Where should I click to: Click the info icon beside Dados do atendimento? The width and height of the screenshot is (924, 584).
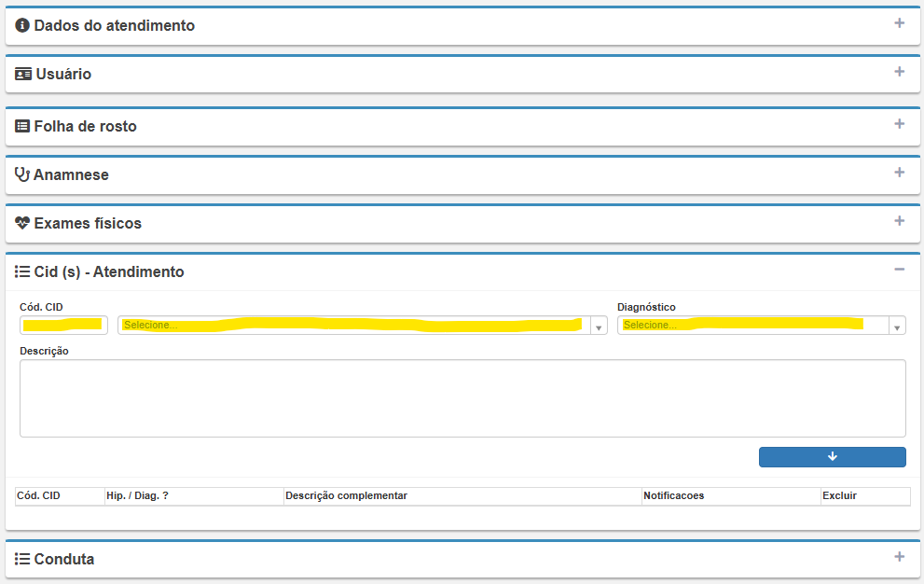click(22, 26)
